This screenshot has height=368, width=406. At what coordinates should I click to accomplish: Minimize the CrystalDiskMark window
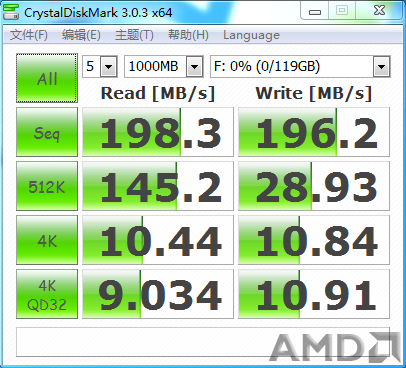[315, 11]
